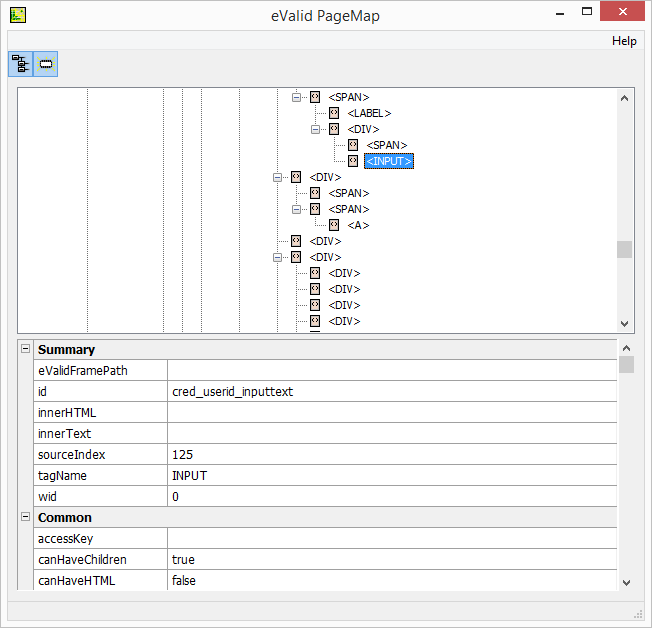The width and height of the screenshot is (652, 628).
Task: Select the innerHTML property row
Action: coord(325,412)
